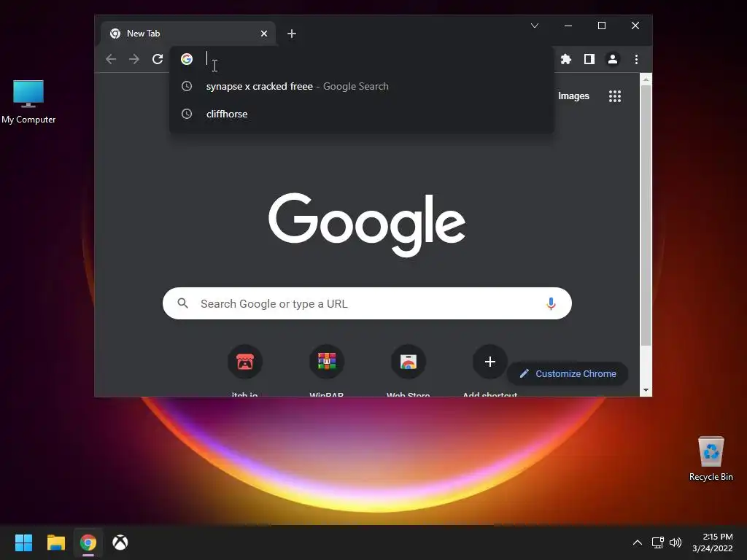This screenshot has width=747, height=560.
Task: Click the Chrome taskbar icon
Action: (x=88, y=542)
